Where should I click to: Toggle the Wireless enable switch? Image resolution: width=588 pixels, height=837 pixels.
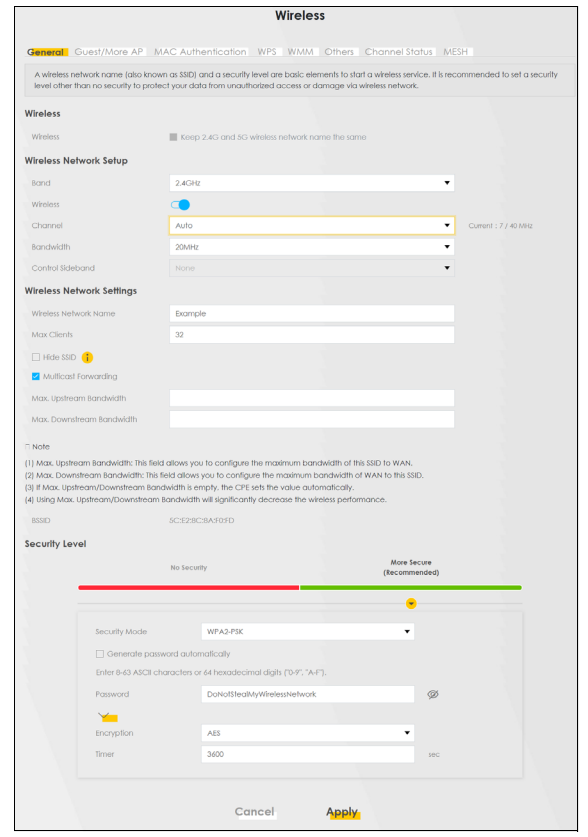click(x=180, y=205)
